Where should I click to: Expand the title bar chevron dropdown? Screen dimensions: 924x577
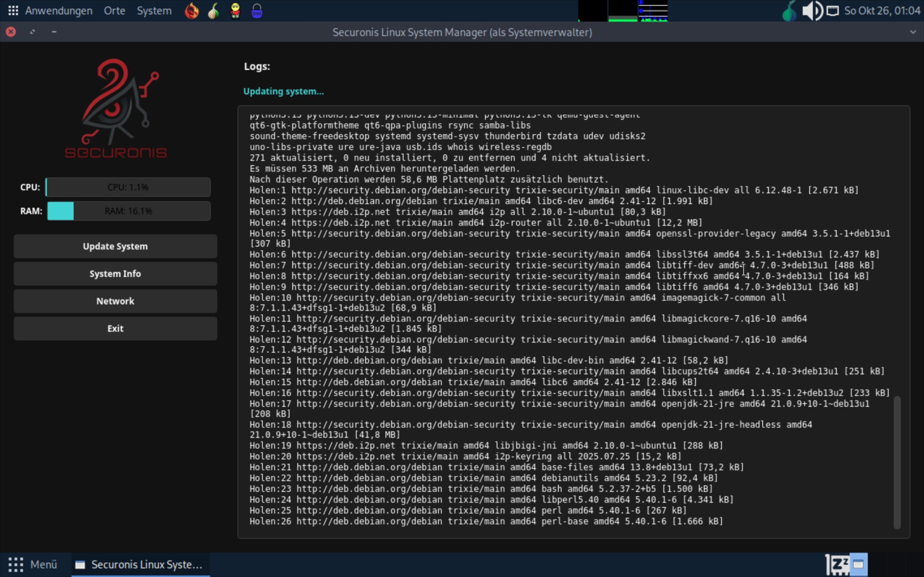pos(913,32)
